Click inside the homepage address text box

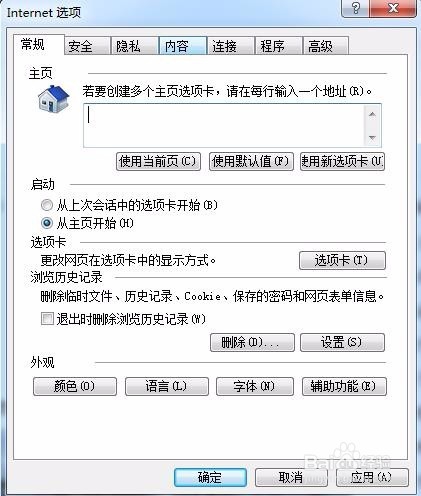(x=223, y=125)
